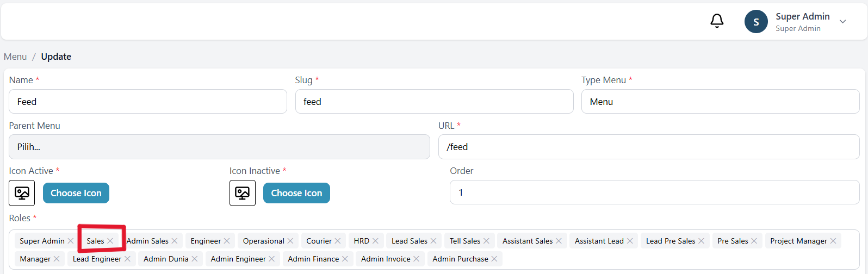
Task: Expand the user profile chevron menu
Action: [842, 22]
